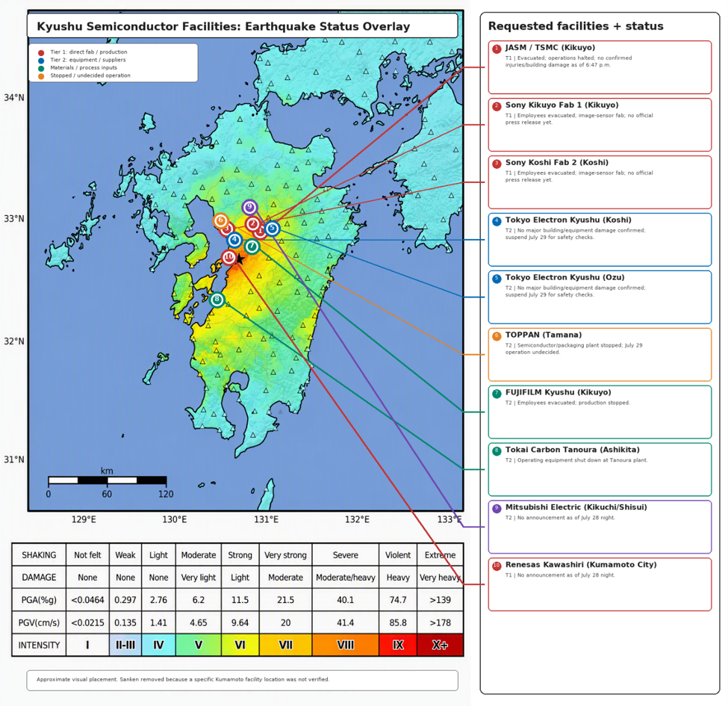The height and width of the screenshot is (706, 728).
Task: Click the PGV value 9.64 cell
Action: [x=240, y=622]
